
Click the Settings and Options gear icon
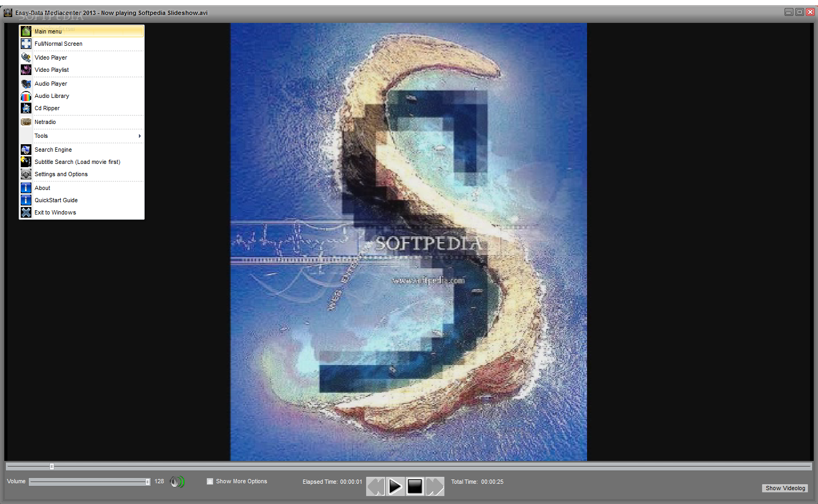tap(26, 174)
